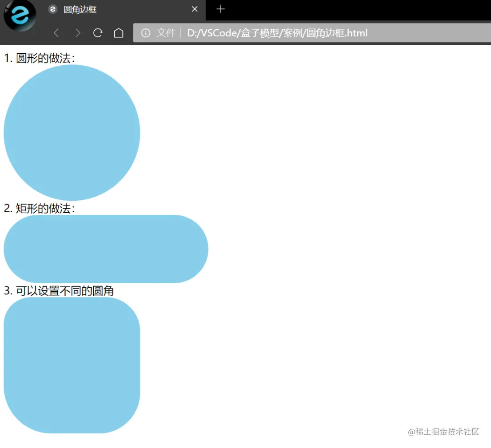Click the square with different rounded corners

72,365
